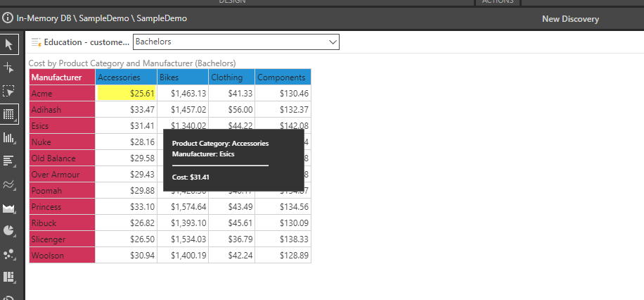Click the info icon beside In-Memory DB
This screenshot has height=300, width=644.
8,18
